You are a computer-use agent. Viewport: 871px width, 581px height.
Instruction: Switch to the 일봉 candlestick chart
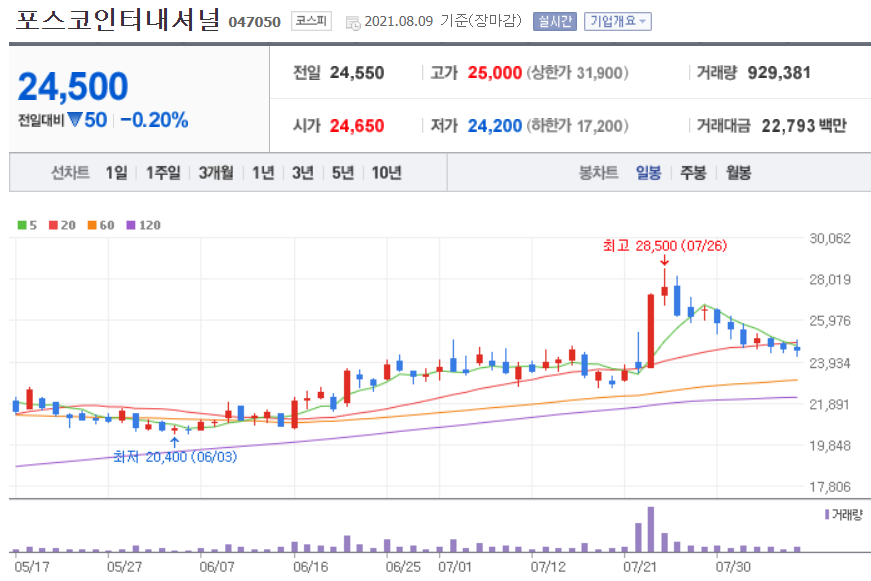point(649,173)
